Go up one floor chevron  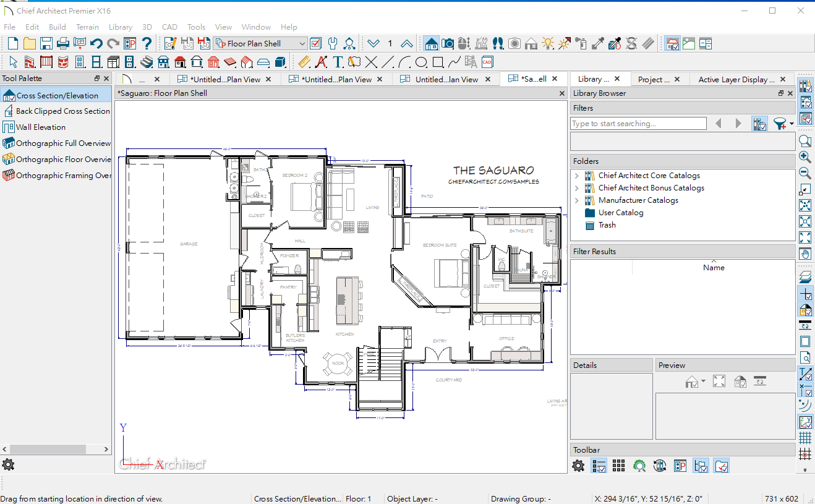coord(406,43)
